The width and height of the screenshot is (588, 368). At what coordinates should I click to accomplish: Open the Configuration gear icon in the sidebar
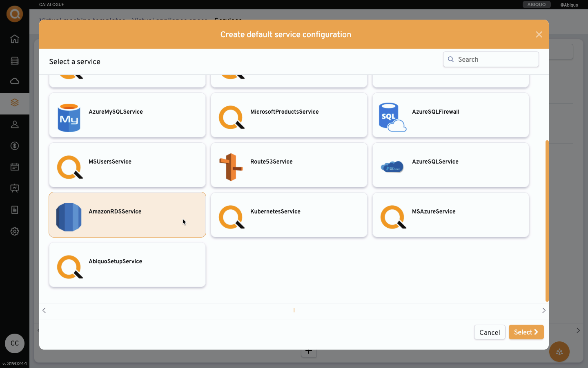pos(15,231)
